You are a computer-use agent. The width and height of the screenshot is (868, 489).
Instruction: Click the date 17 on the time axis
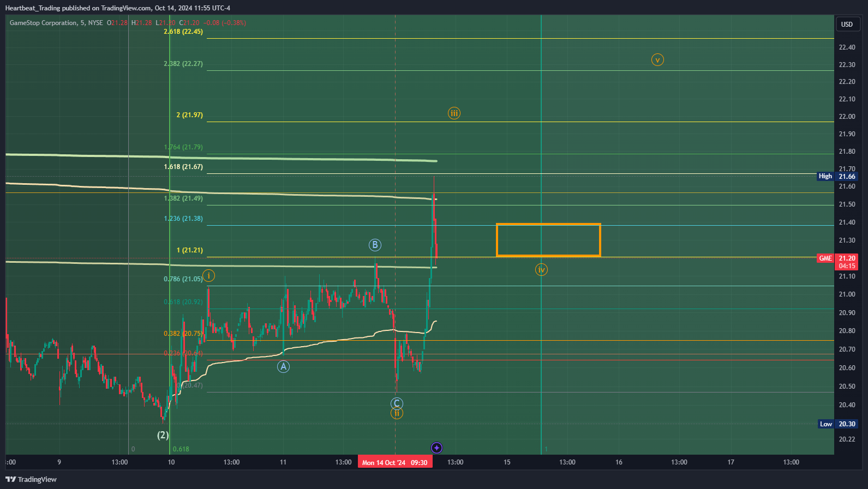731,462
